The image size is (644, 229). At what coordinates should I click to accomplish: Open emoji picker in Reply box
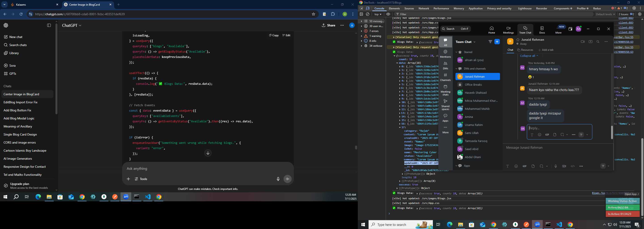[x=540, y=135]
